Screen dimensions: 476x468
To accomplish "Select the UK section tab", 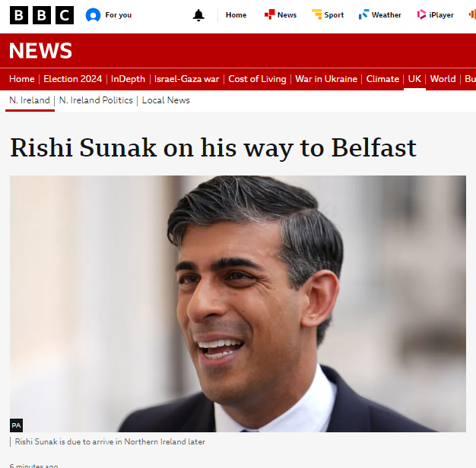I will pyautogui.click(x=414, y=79).
